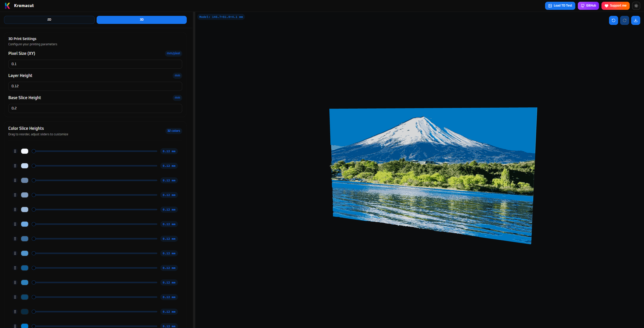Select the 3D tab
Screen dimensions: 644x328
[141, 20]
